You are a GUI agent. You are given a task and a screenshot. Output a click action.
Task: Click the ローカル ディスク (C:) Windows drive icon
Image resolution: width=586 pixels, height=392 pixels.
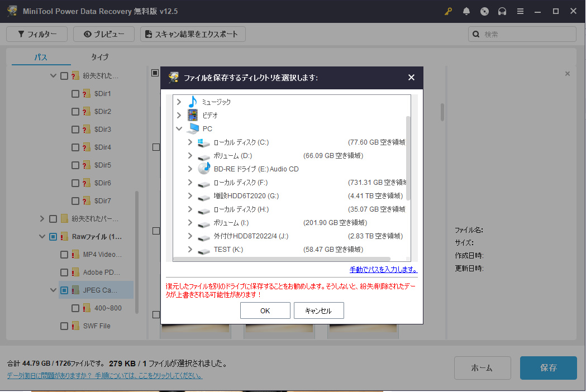pos(203,142)
